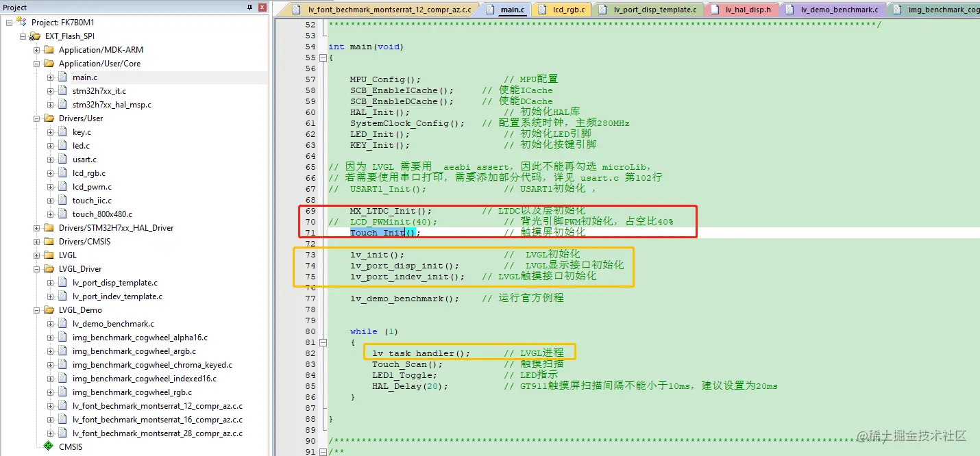Expand the Drivers/CMSIS group

[36, 241]
